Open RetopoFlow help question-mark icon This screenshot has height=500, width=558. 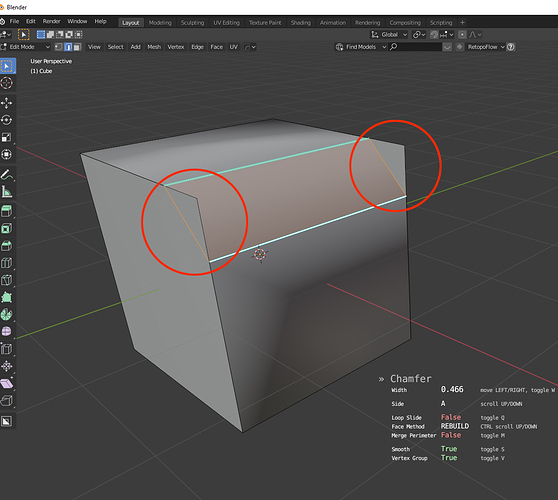tap(511, 47)
